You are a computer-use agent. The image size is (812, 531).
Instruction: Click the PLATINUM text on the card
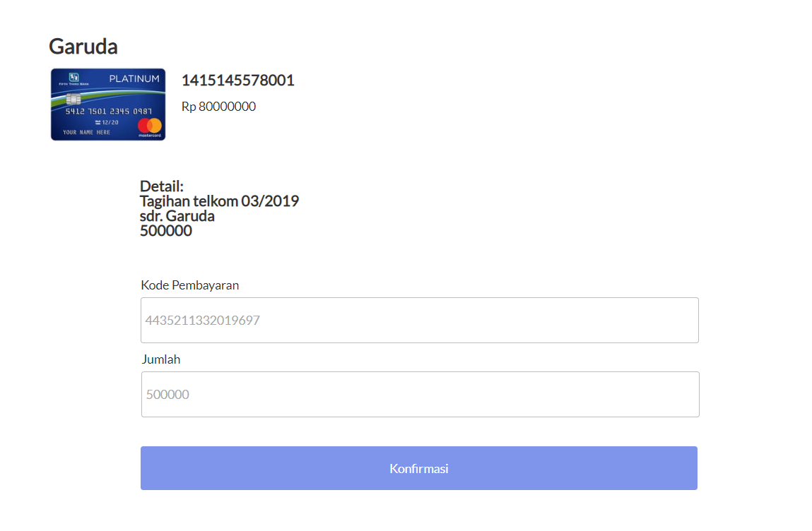pos(134,78)
